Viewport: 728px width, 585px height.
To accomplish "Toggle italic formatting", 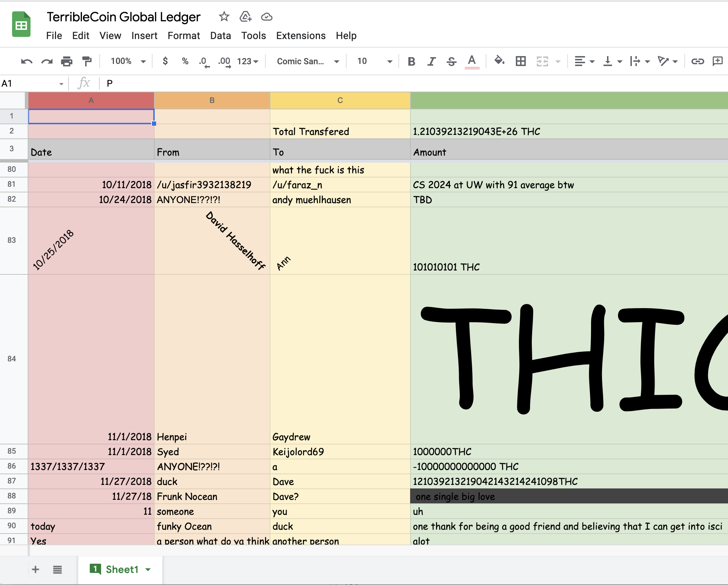I will [x=431, y=61].
